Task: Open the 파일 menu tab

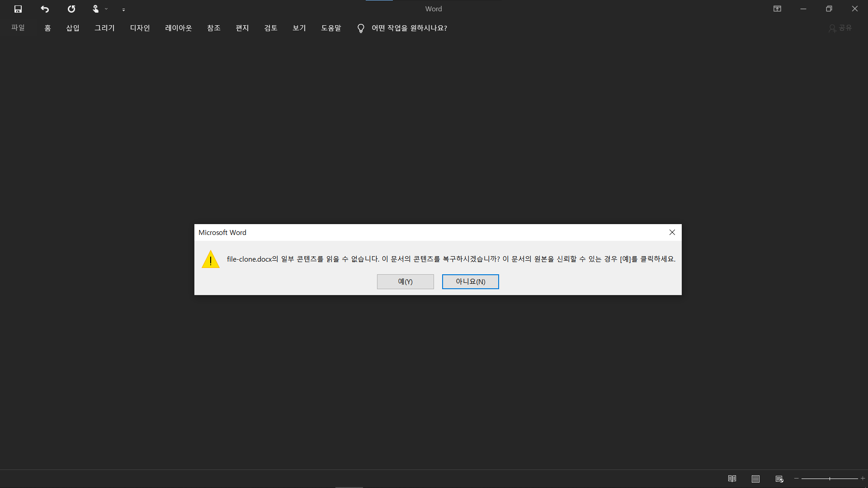Action: click(18, 28)
